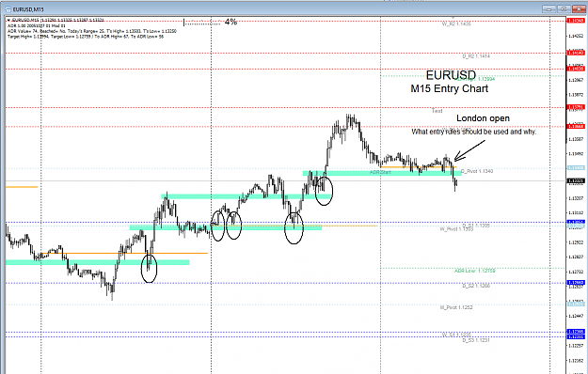Click the chart window icon in title bar
Viewport: 588px width, 374px height.
pos(8,8)
